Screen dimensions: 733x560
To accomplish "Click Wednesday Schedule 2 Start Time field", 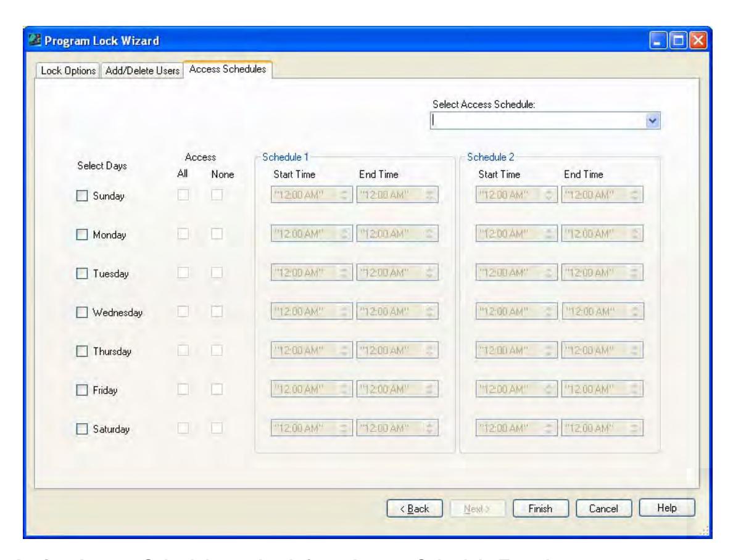I will click(516, 311).
